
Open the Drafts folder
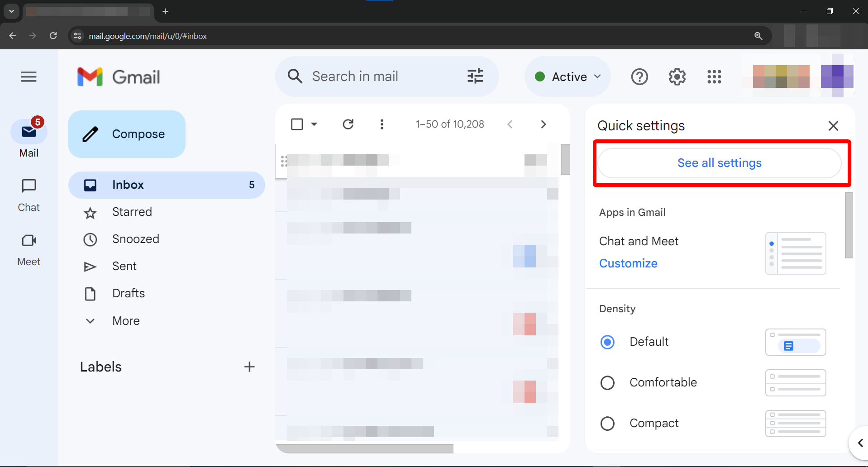pos(128,293)
